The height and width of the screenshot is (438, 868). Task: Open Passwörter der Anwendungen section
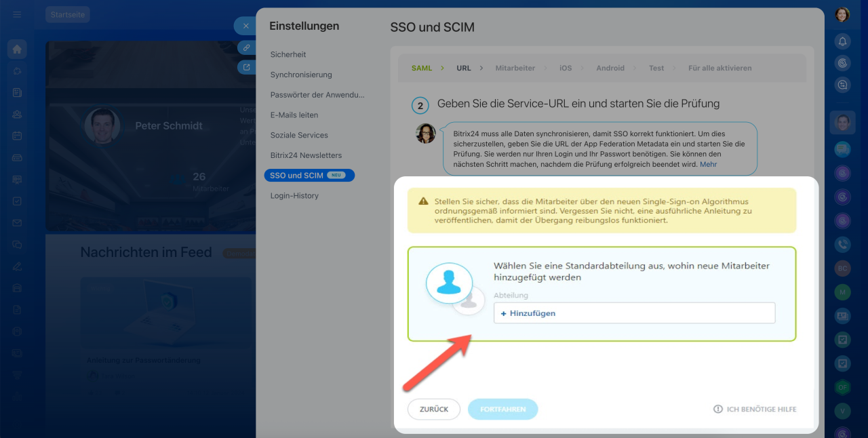(x=317, y=95)
